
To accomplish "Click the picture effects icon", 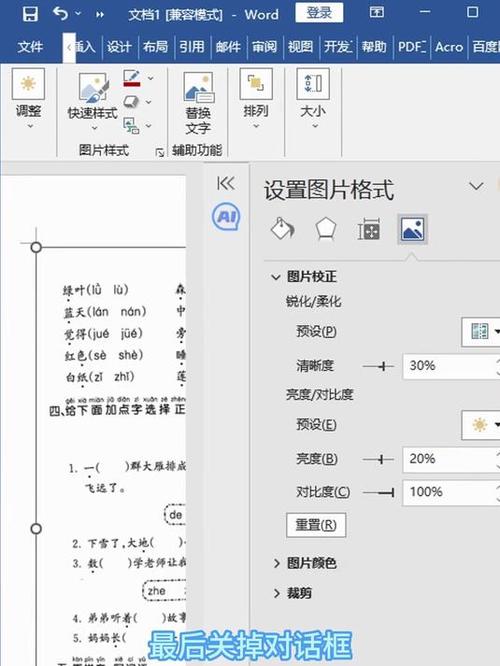I will 131,102.
